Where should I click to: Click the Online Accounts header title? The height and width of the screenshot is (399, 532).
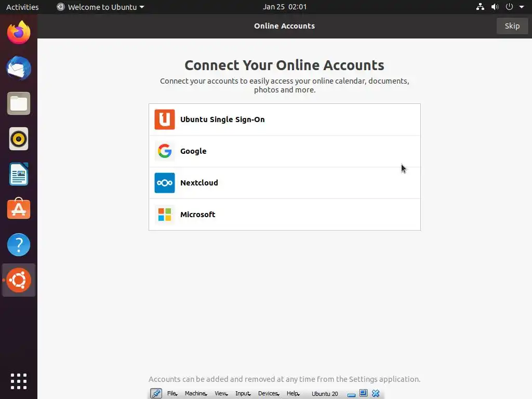click(x=285, y=26)
